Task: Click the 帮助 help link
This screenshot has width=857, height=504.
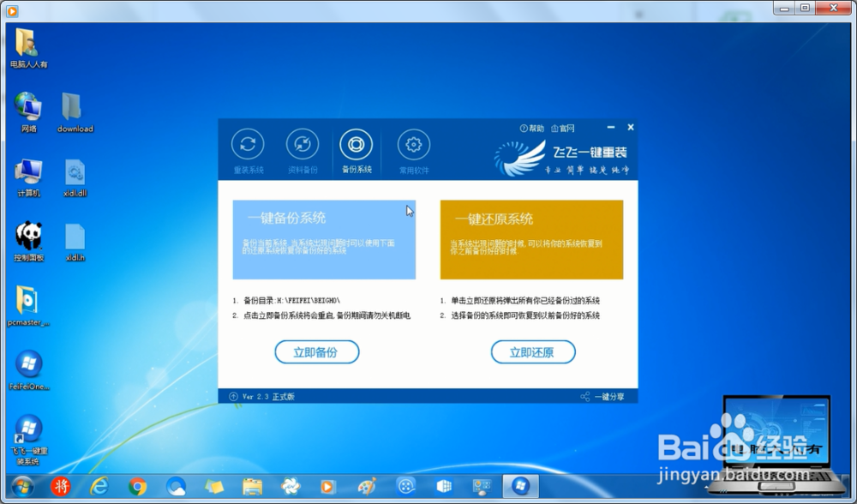Action: click(x=532, y=129)
